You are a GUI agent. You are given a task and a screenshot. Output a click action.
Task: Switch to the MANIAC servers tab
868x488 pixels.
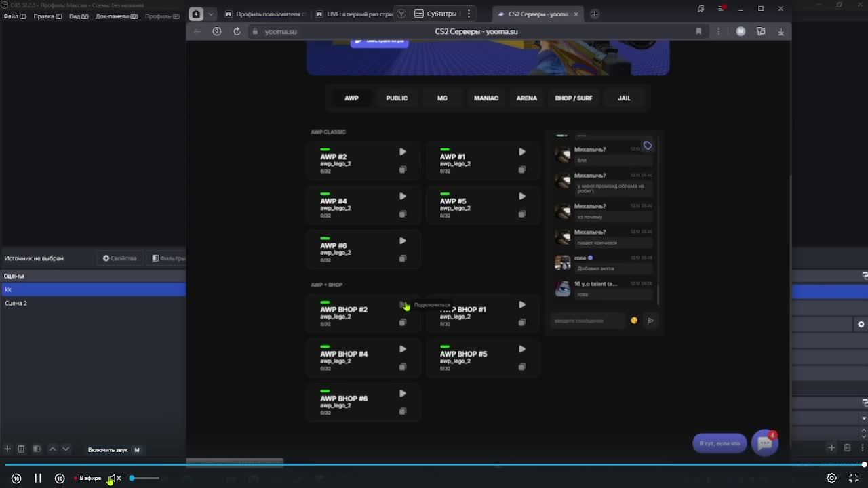486,98
